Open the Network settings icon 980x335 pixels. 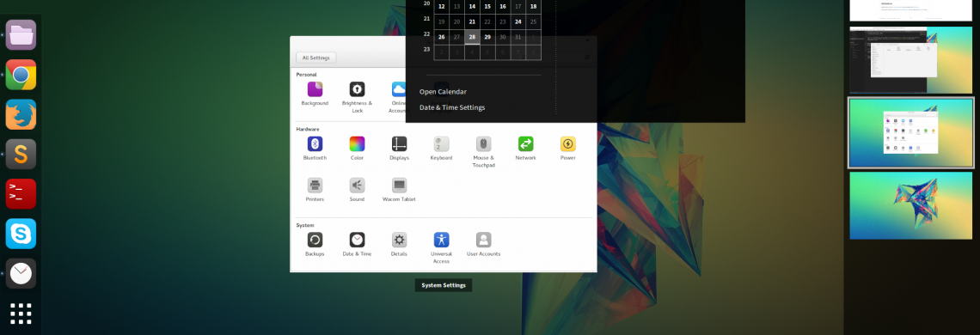[525, 143]
